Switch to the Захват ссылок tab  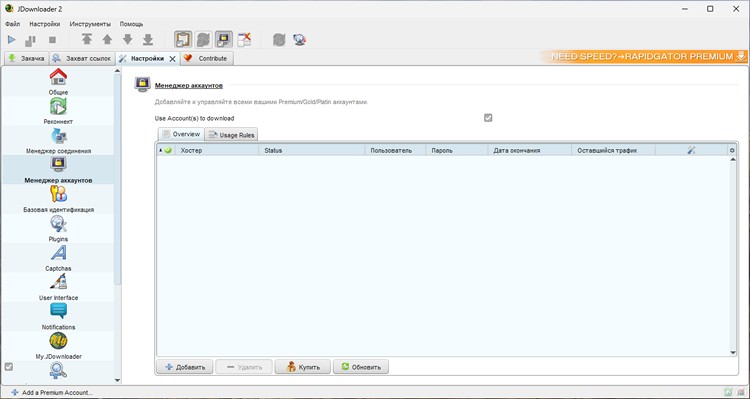pos(82,58)
